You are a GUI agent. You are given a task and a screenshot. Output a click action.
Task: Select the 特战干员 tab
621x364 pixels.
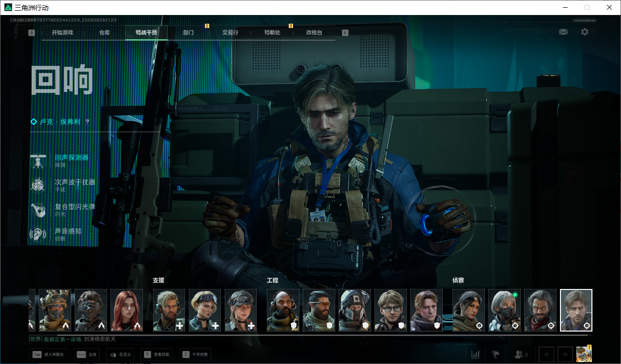coord(146,32)
